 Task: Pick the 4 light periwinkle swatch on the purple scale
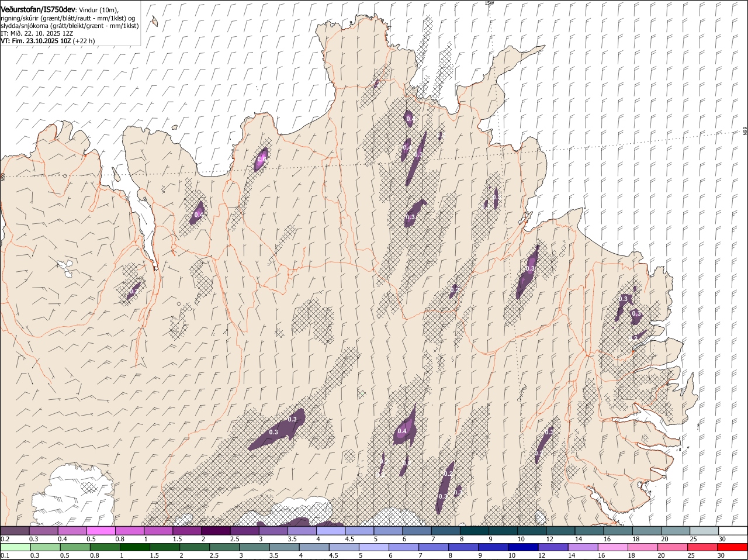pyautogui.click(x=330, y=530)
